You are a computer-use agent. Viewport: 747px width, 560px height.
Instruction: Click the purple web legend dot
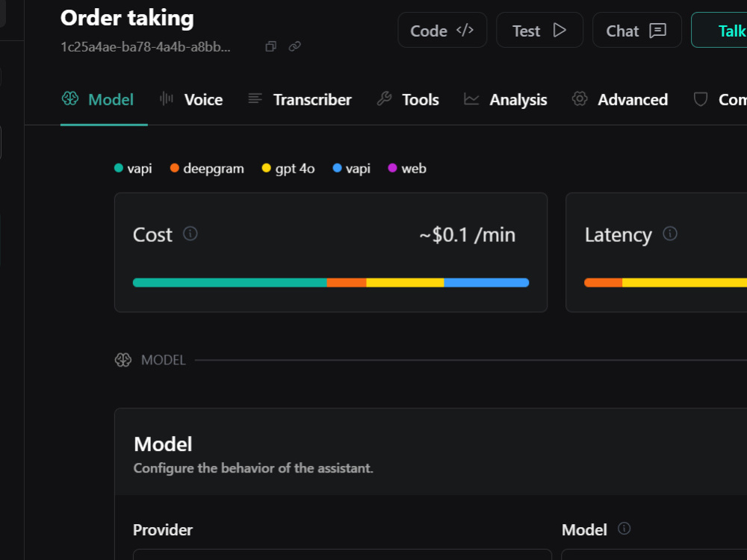pyautogui.click(x=393, y=167)
